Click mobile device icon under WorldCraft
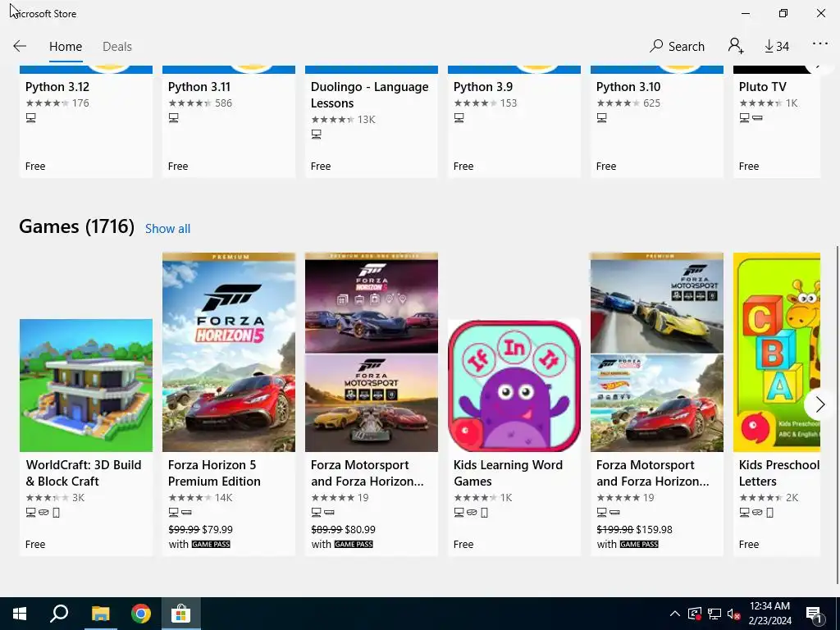Screen dimensions: 840x630 (x=57, y=513)
